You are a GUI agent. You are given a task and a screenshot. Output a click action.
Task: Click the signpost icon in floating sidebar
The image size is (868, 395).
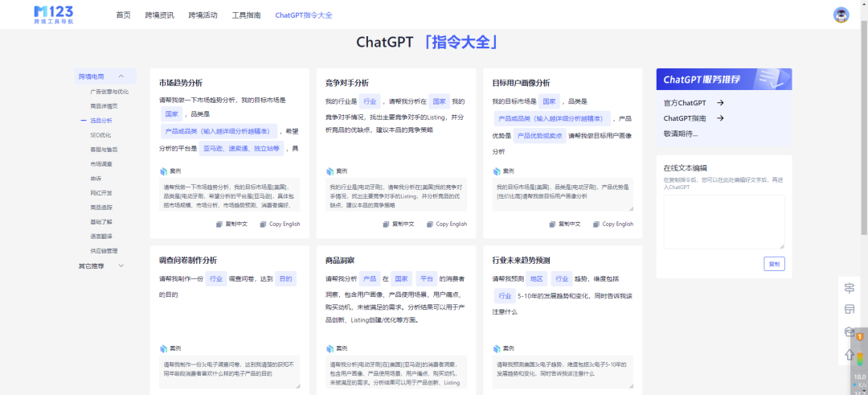tap(849, 288)
